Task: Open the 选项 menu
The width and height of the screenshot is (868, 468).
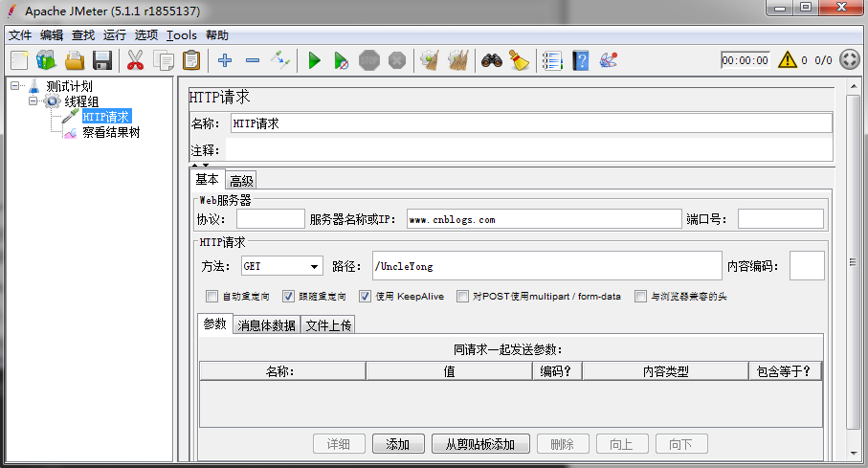Action: (146, 34)
